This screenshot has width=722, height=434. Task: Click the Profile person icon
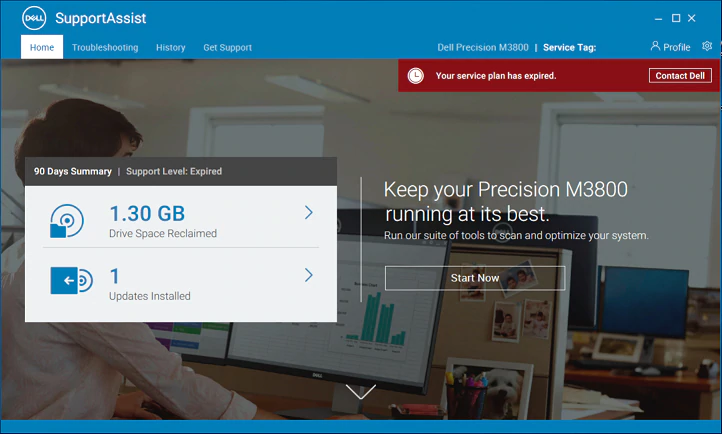click(x=655, y=46)
